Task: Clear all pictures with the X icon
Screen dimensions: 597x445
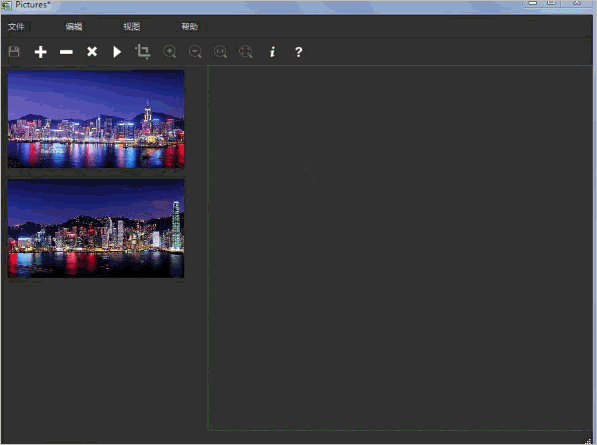Action: pos(92,51)
